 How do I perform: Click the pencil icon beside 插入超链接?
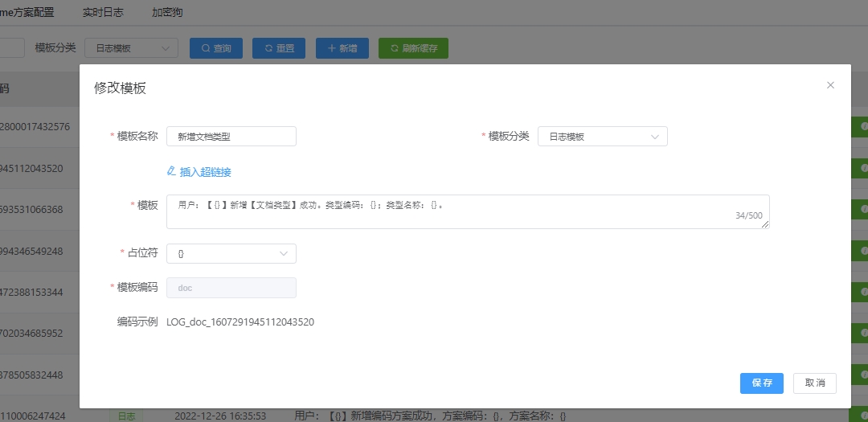click(171, 171)
